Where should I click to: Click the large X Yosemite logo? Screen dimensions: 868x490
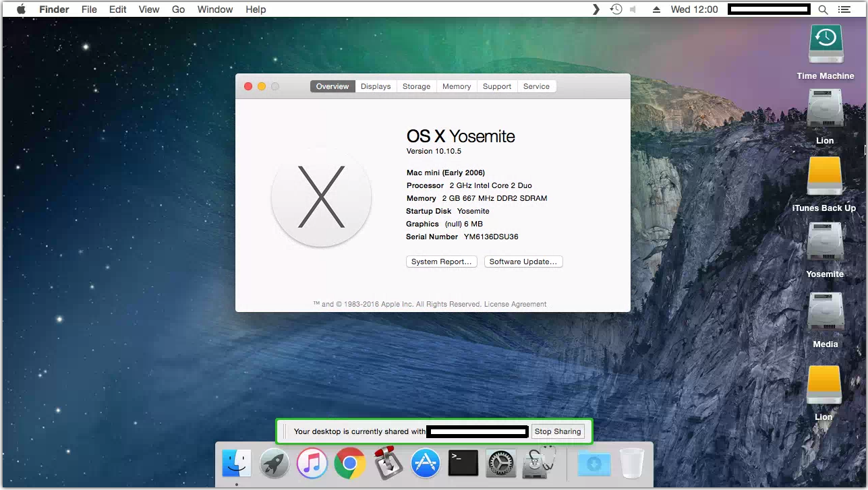[x=321, y=197]
